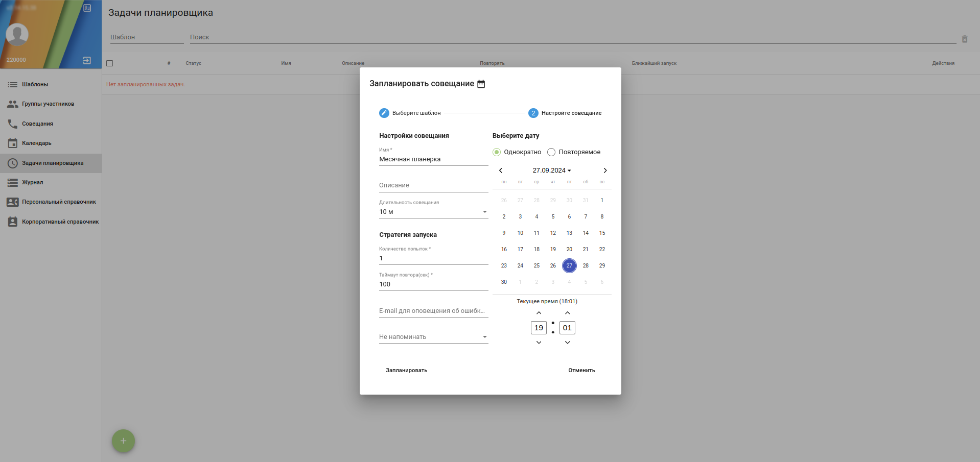Increase the hour with the up arrow
Image resolution: width=980 pixels, height=462 pixels.
click(x=539, y=313)
